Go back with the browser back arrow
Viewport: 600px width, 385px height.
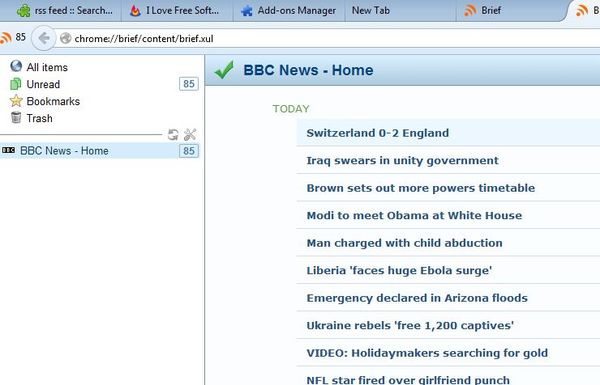tap(44, 38)
